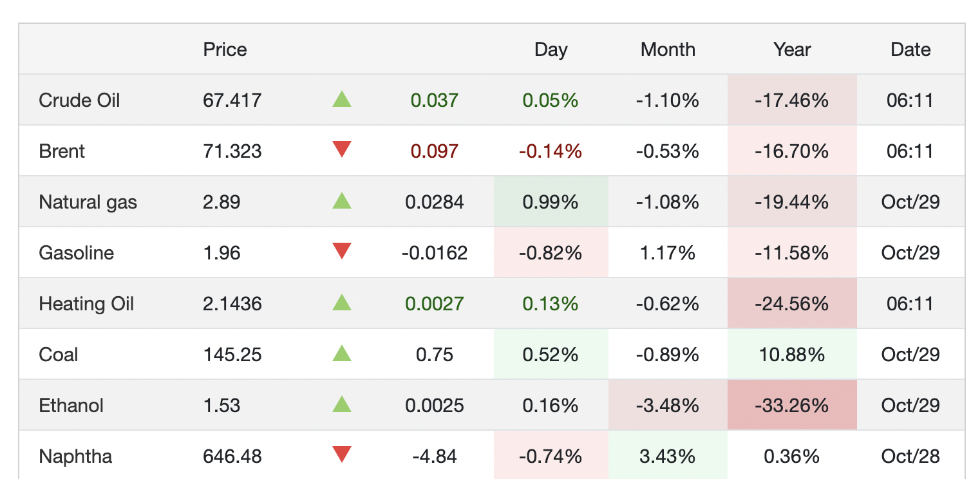Select Natural gas price 2.89
Viewport: 980px width, 479px height.
coord(221,202)
